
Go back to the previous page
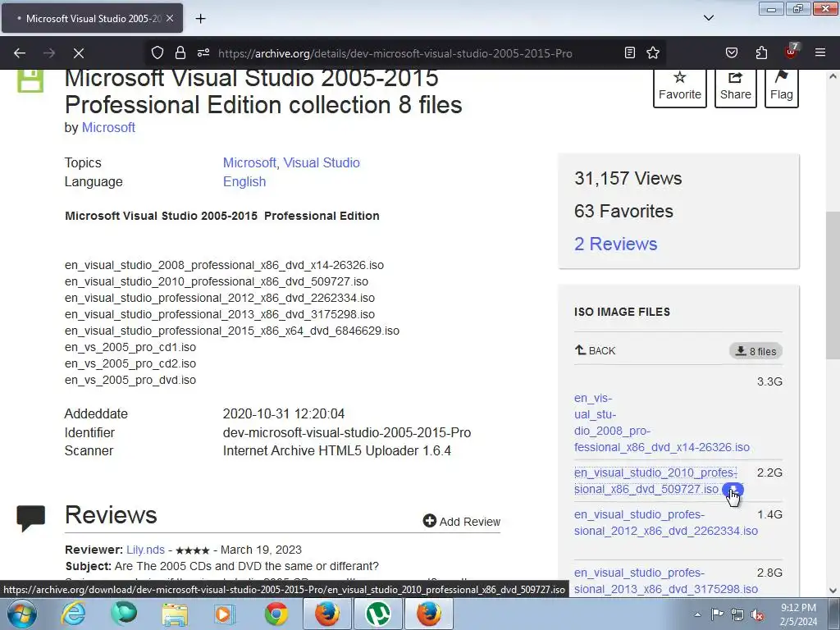(x=20, y=53)
